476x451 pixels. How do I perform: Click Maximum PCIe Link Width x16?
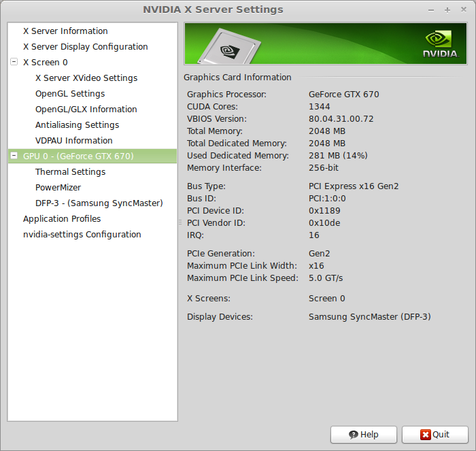click(x=316, y=266)
